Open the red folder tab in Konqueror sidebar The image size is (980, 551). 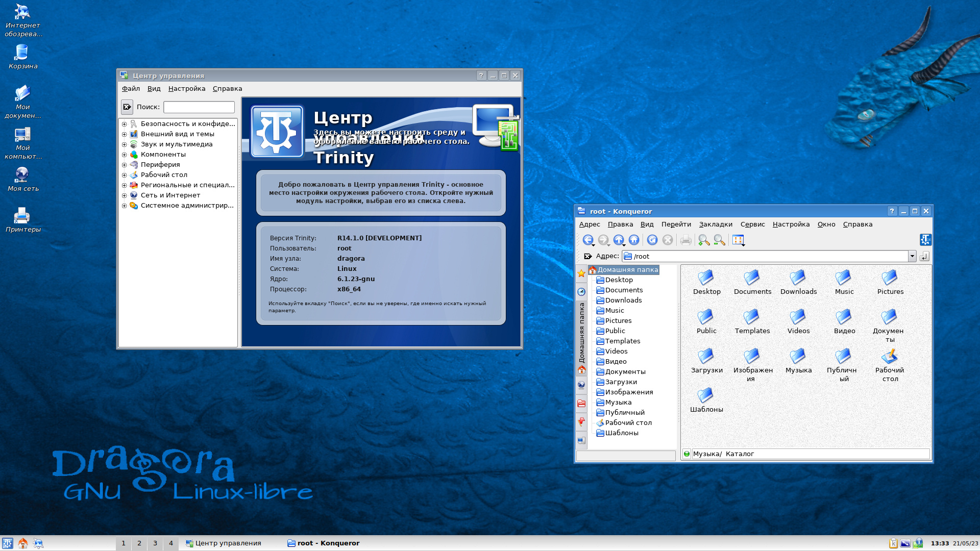pyautogui.click(x=581, y=404)
